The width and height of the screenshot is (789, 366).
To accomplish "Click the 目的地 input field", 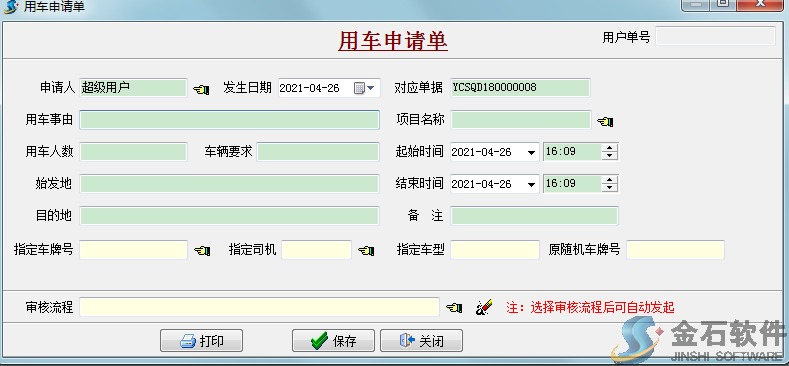I will (229, 216).
